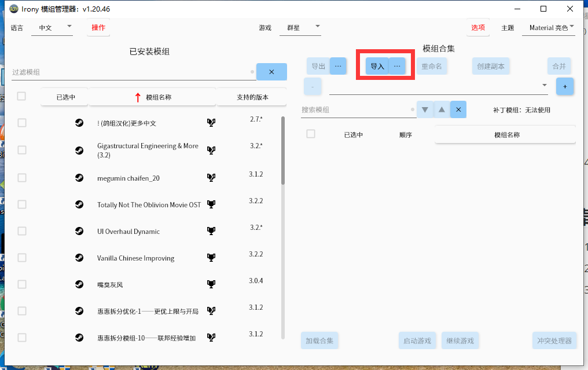Click the trophy icon for Vanilla Chinese Improving
This screenshot has width=588, height=370.
tap(211, 257)
